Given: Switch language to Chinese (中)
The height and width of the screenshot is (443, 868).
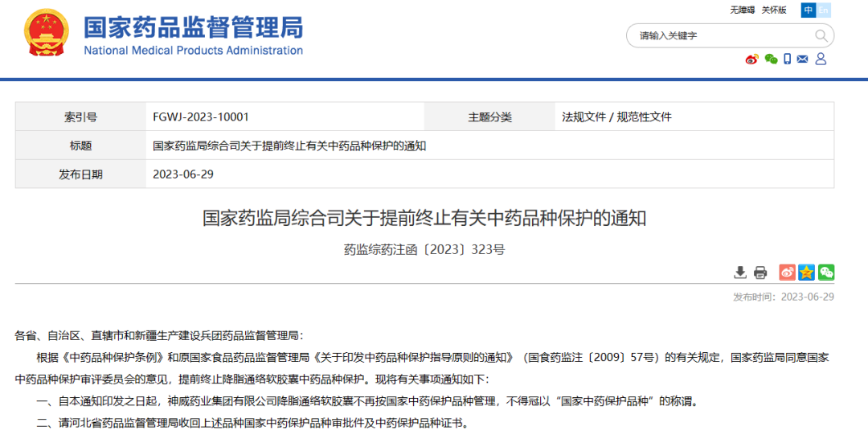Looking at the screenshot, I should coord(808,10).
